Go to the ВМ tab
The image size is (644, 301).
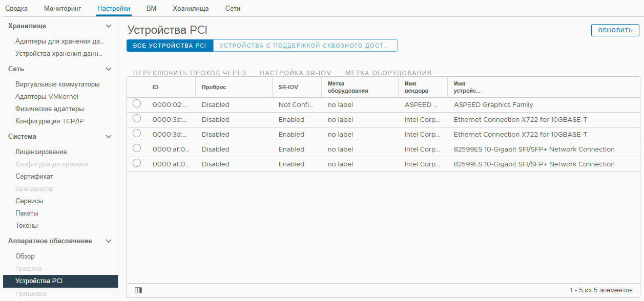[151, 9]
